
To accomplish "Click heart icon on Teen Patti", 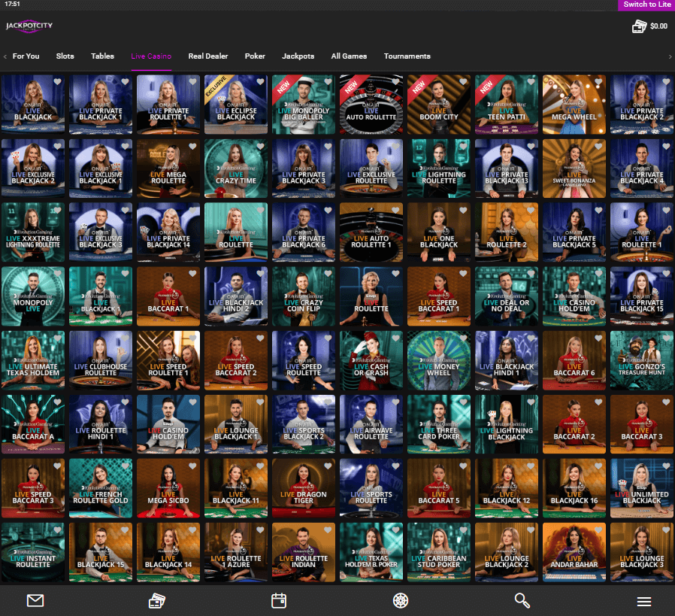I will [x=531, y=82].
